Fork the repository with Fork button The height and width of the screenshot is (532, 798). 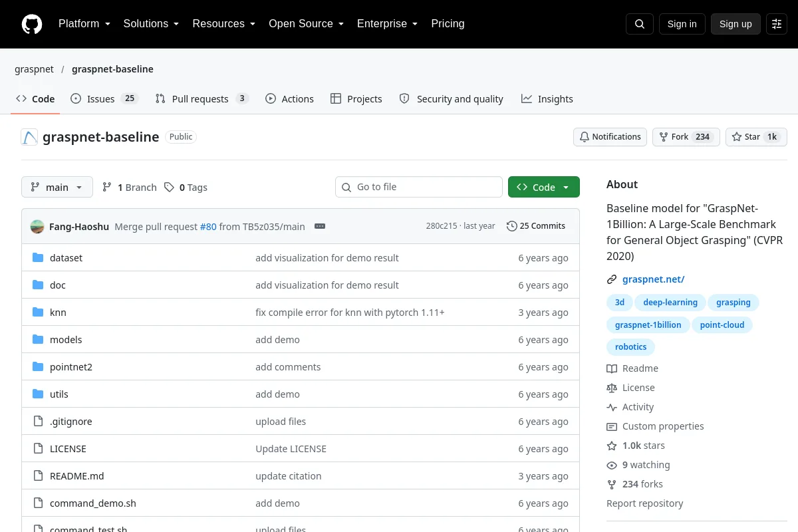coord(686,137)
